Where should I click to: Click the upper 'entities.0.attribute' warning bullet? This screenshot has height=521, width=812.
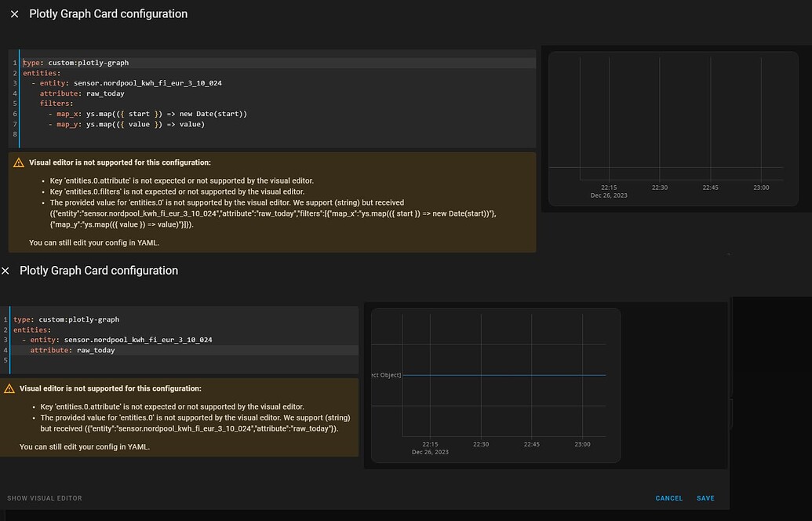[x=182, y=180]
